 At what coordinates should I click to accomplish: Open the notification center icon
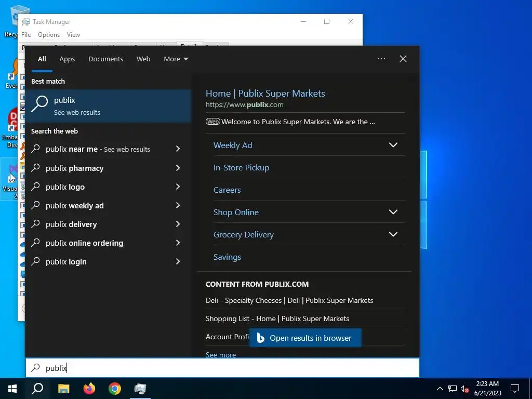tap(515, 389)
